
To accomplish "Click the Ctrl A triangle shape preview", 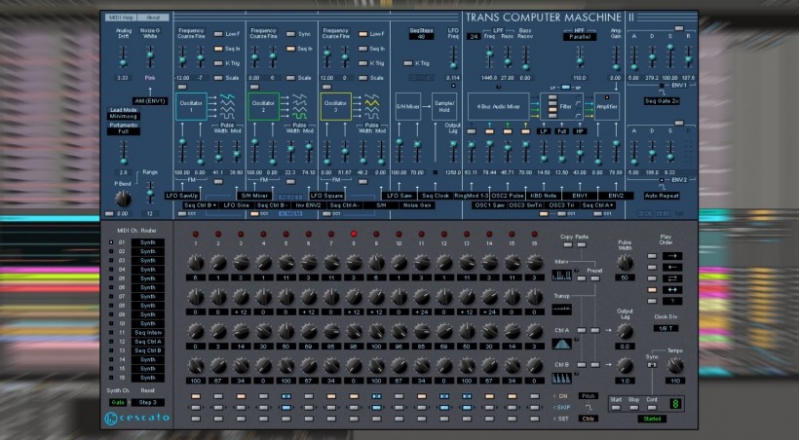I will (x=562, y=344).
